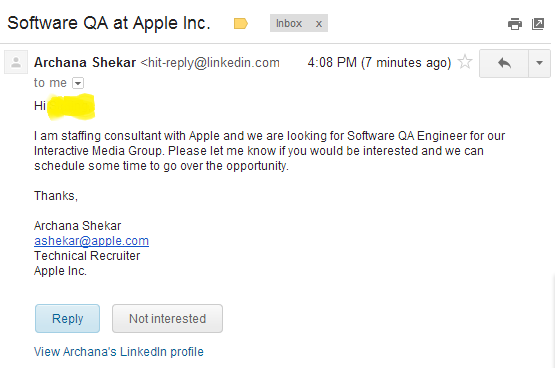Print this email using the printer icon

click(x=515, y=24)
